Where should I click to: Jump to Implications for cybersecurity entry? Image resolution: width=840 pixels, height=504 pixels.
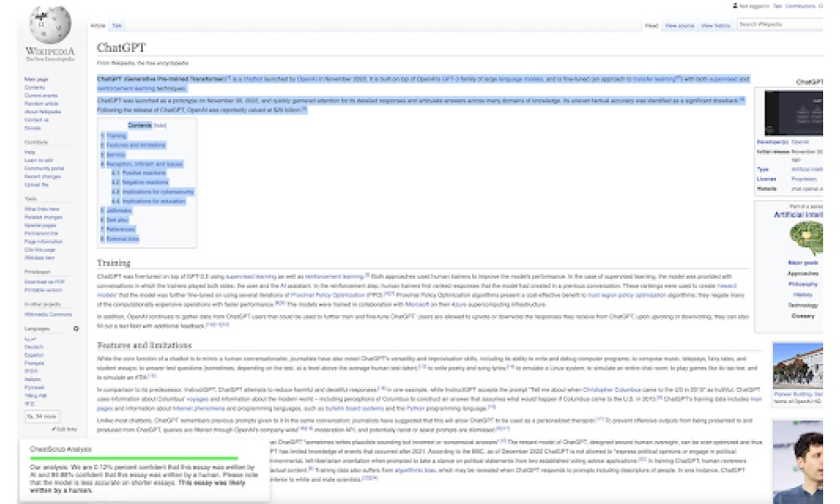[x=158, y=192]
